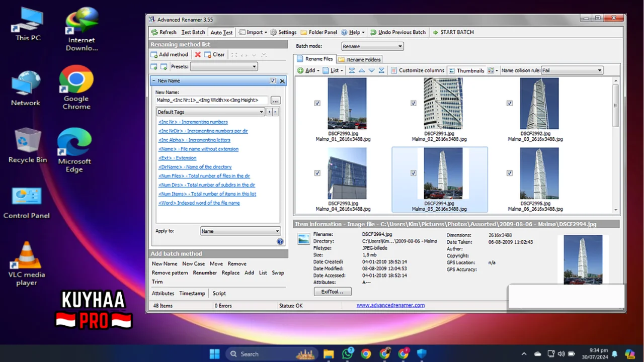Insert the DirName directory name tag

(x=195, y=167)
